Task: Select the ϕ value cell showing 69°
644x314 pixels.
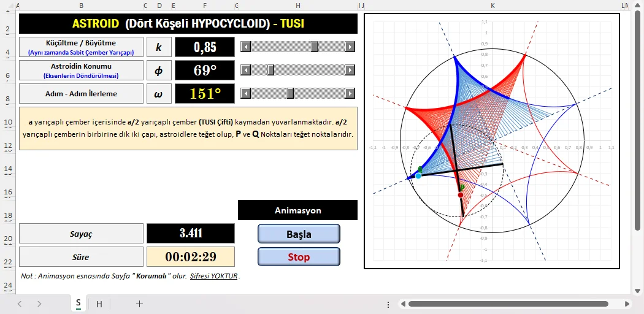Action: (205, 70)
